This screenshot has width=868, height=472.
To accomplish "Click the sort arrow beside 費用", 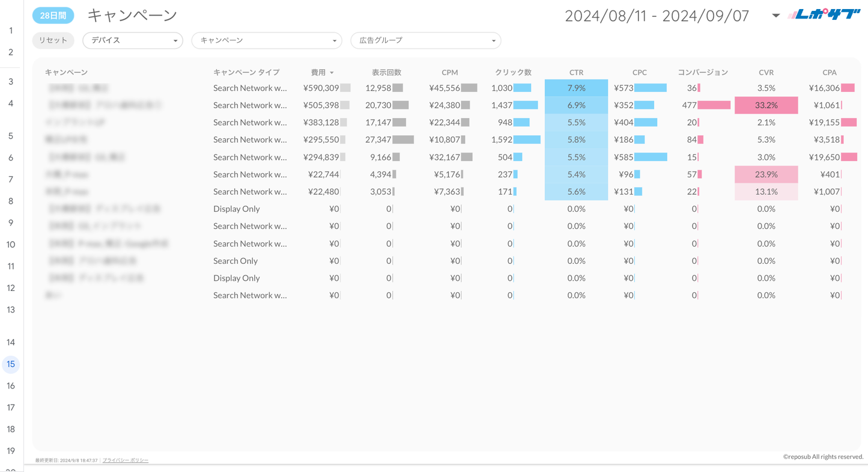I will [332, 73].
